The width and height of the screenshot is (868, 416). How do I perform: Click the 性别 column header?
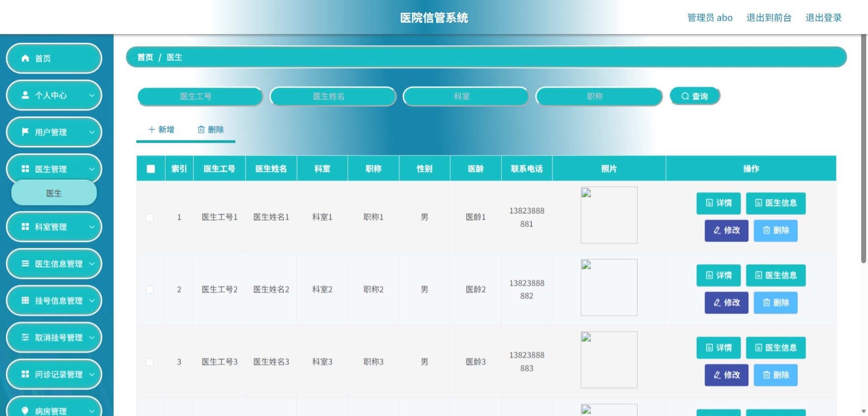point(424,169)
